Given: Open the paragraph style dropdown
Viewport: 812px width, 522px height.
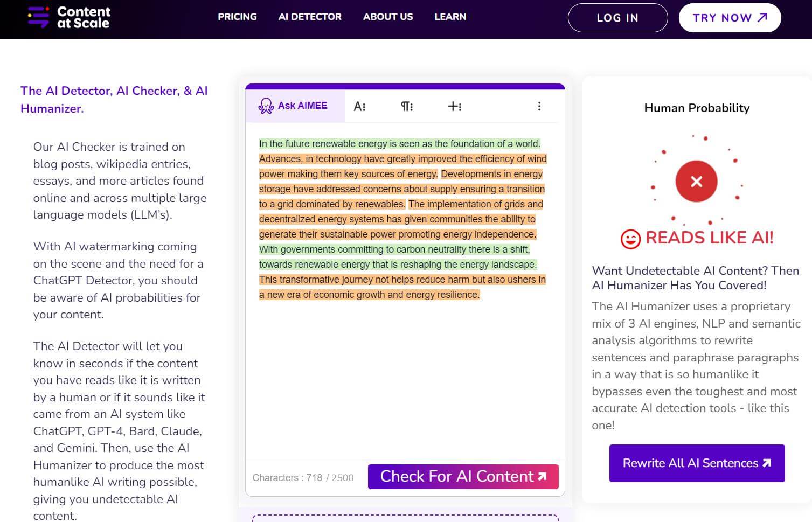Looking at the screenshot, I should coord(407,106).
